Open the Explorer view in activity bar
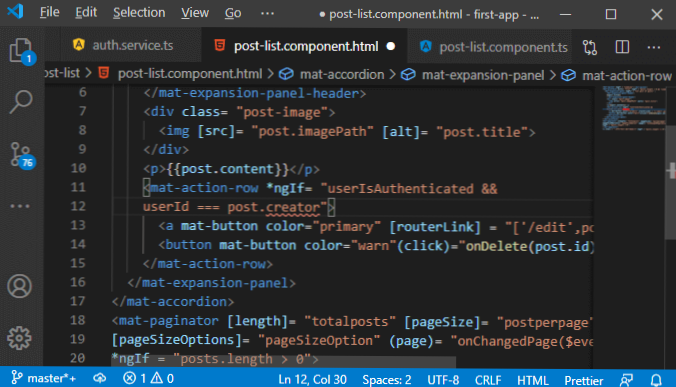Image resolution: width=676 pixels, height=387 pixels. pos(20,51)
